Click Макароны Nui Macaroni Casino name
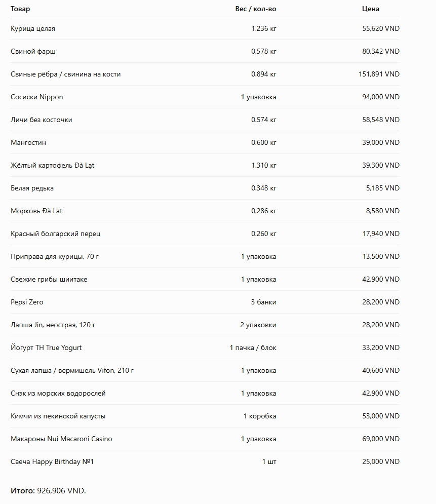The height and width of the screenshot is (504, 436). tap(61, 439)
